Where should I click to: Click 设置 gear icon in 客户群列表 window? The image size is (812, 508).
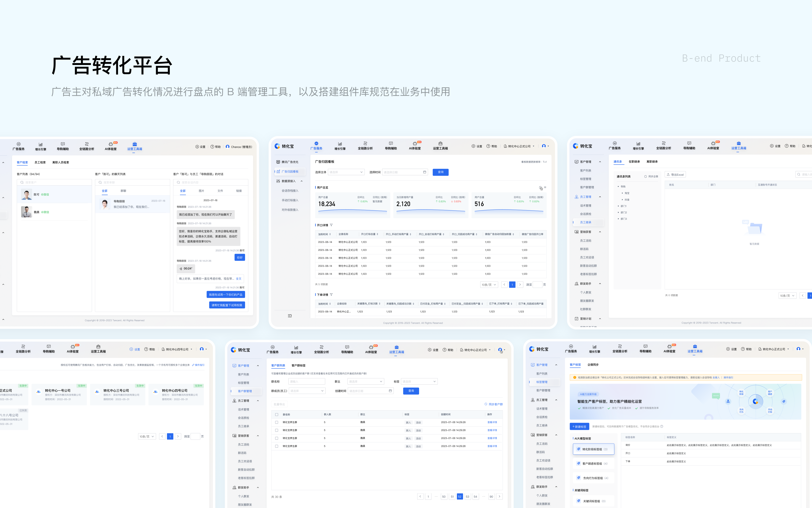[x=429, y=350]
